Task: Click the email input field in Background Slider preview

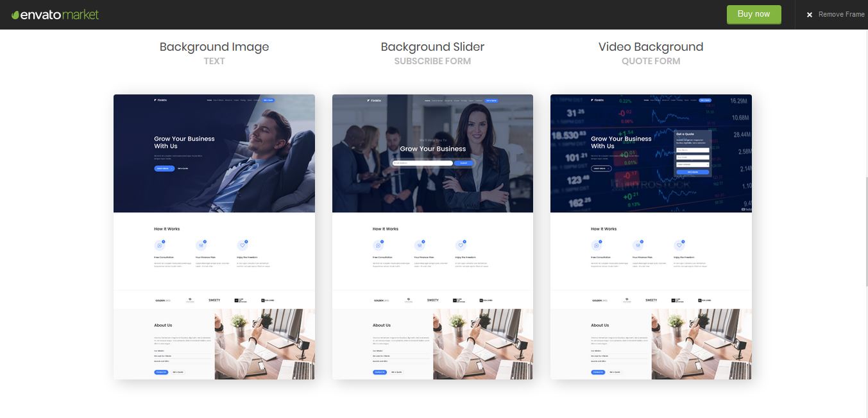Action: [x=422, y=163]
